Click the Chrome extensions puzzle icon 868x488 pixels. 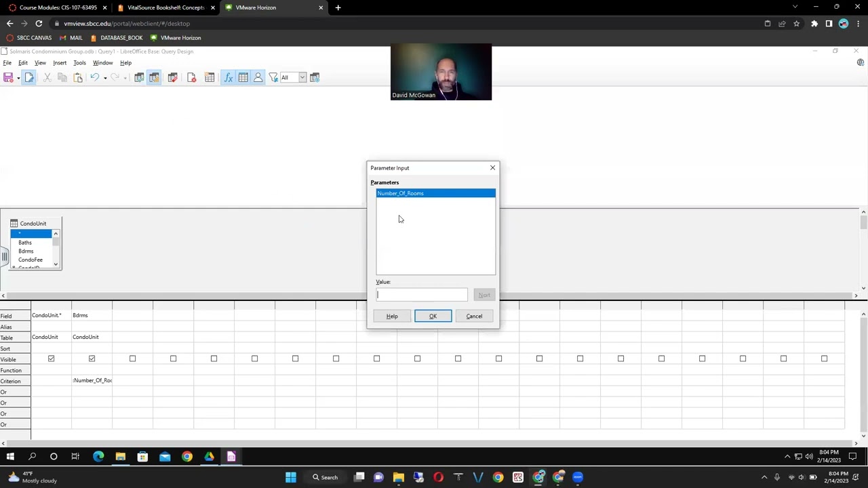pos(814,23)
